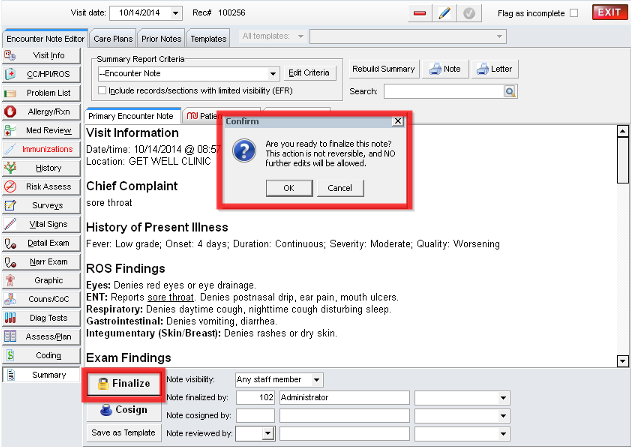Screen dimensions: 631x447
Task: Click the pencil edit icon
Action: pos(444,13)
